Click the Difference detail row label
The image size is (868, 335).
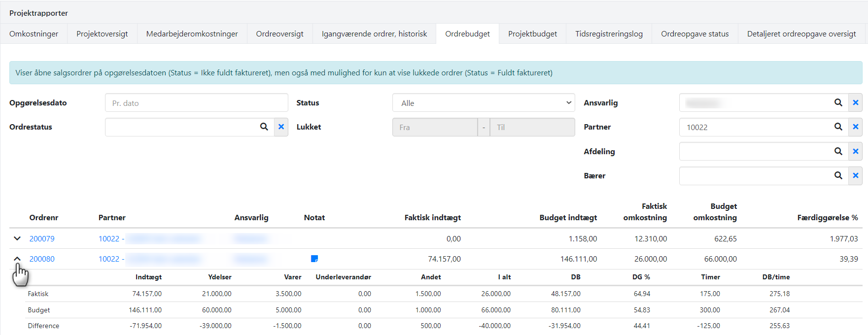(x=43, y=326)
